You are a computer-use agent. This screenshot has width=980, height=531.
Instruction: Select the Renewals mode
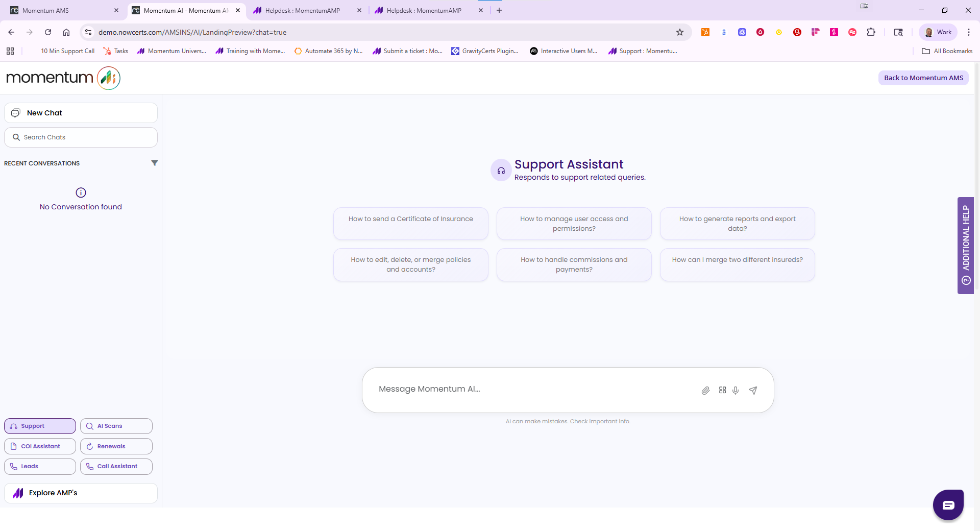116,446
